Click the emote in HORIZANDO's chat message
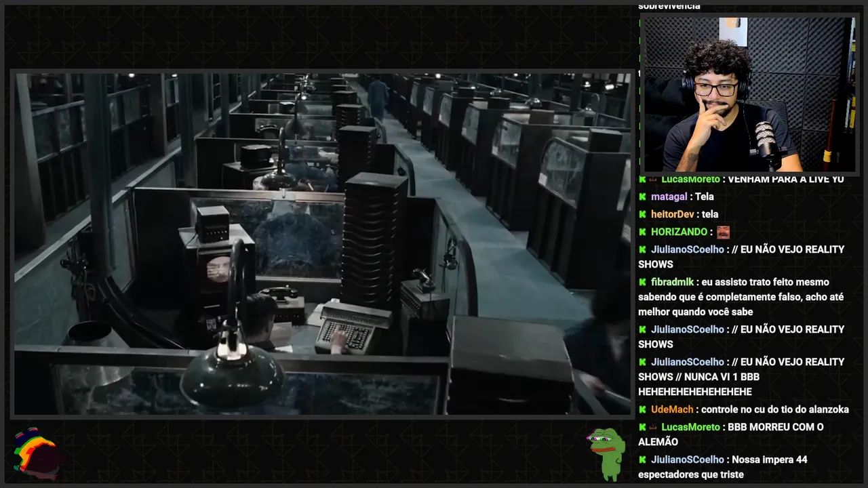 724,232
